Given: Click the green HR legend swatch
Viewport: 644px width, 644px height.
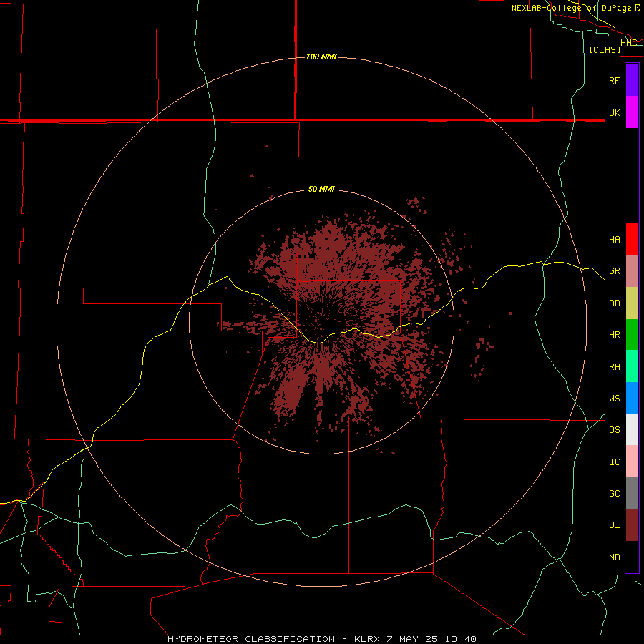Looking at the screenshot, I should click(x=632, y=335).
